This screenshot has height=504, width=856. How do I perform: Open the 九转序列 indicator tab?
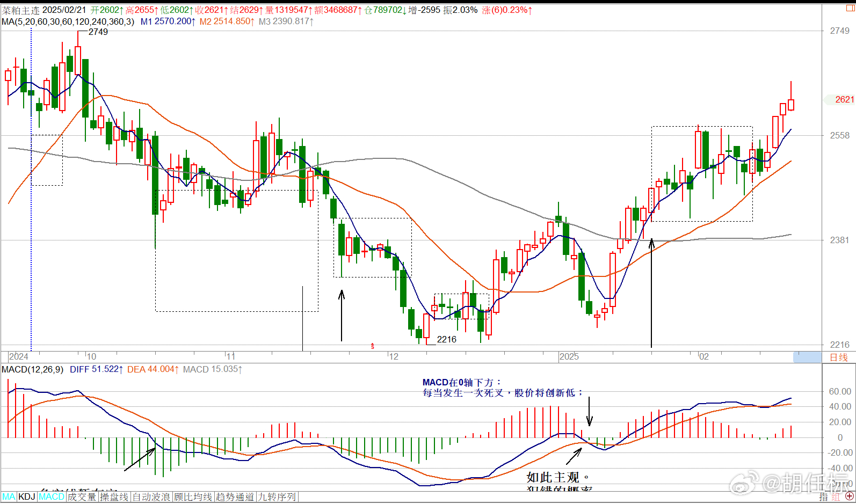click(277, 497)
